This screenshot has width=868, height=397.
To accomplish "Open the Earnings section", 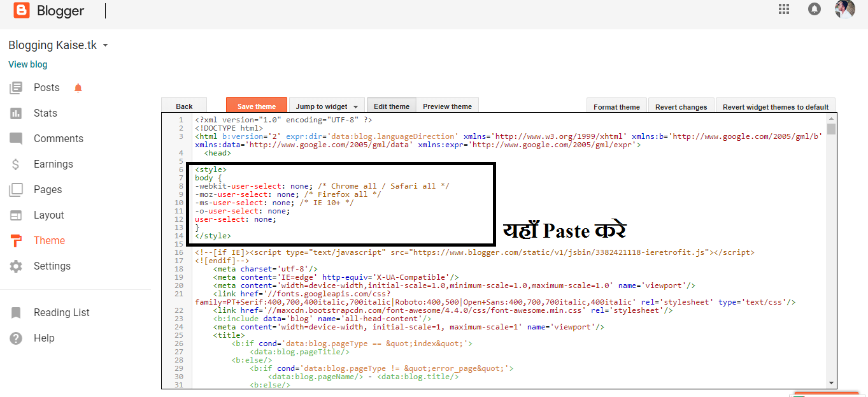I will [53, 164].
